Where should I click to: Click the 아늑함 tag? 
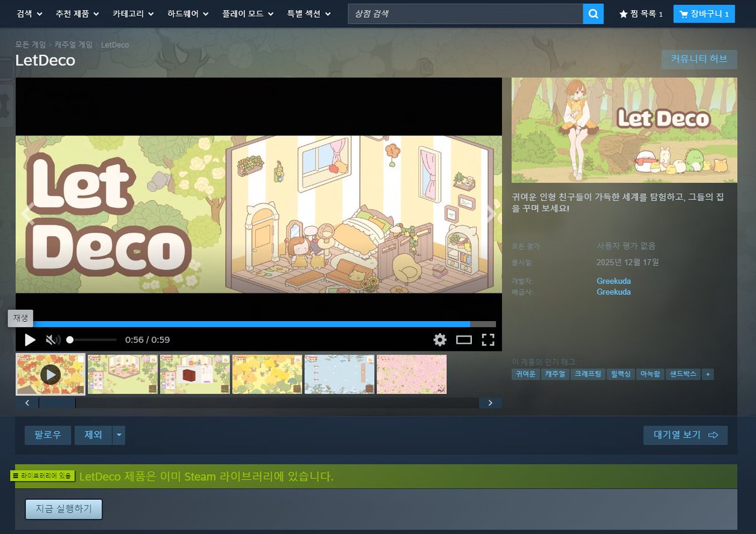click(x=651, y=374)
